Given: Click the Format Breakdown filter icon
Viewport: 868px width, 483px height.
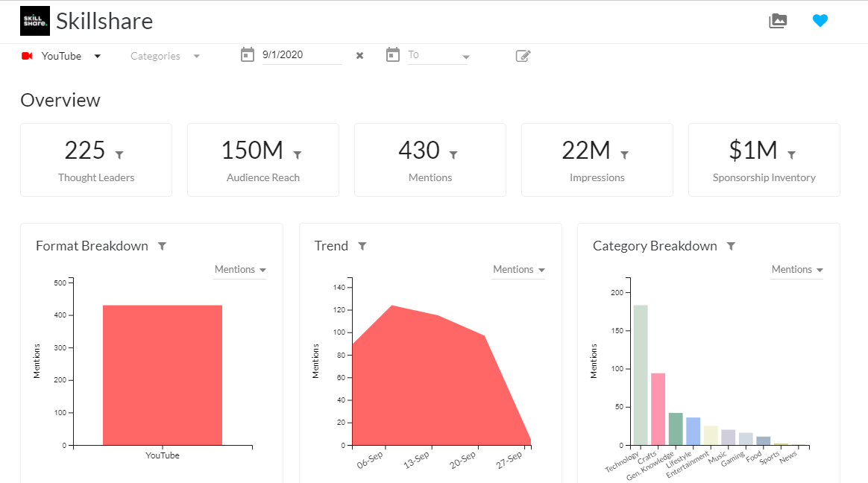Looking at the screenshot, I should [x=163, y=246].
